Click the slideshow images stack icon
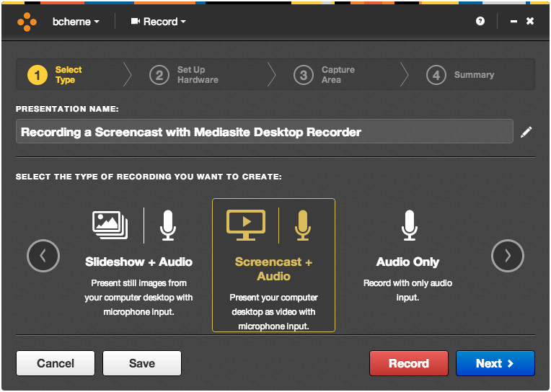 pyautogui.click(x=110, y=225)
